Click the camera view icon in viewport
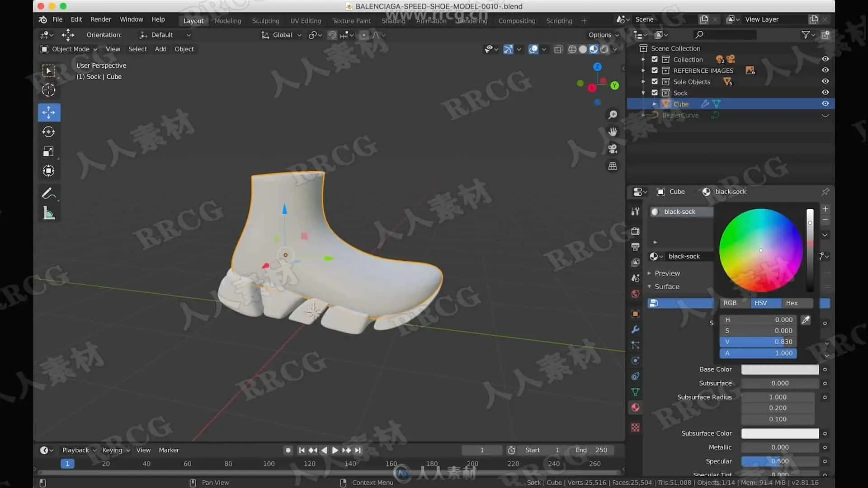Image resolution: width=868 pixels, height=488 pixels. click(x=613, y=149)
